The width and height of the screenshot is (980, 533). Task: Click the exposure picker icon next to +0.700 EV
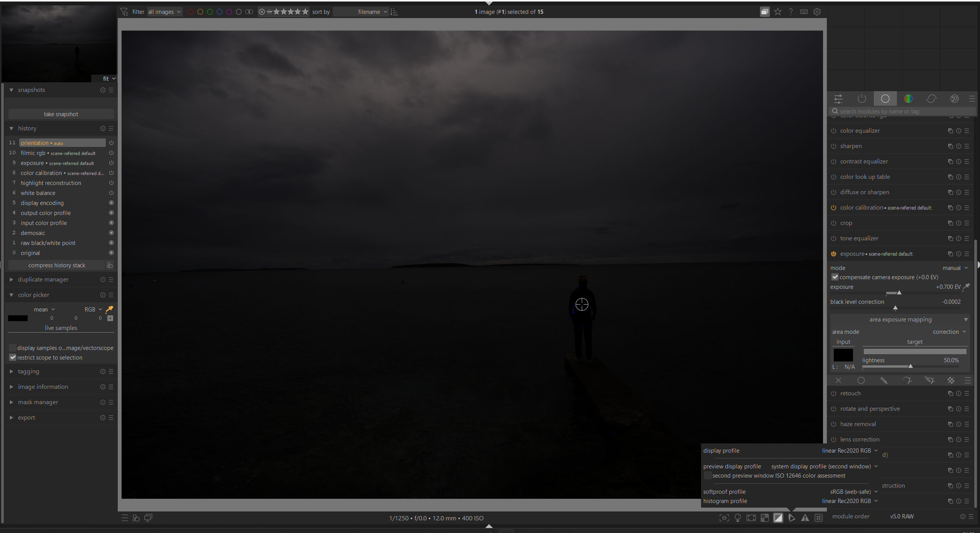point(966,287)
